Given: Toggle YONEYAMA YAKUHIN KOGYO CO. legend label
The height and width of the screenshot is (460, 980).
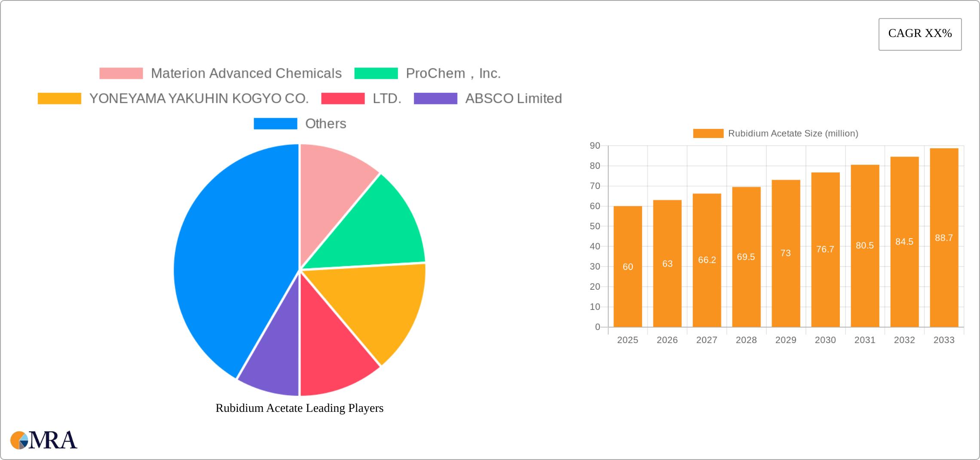Looking at the screenshot, I should [199, 98].
